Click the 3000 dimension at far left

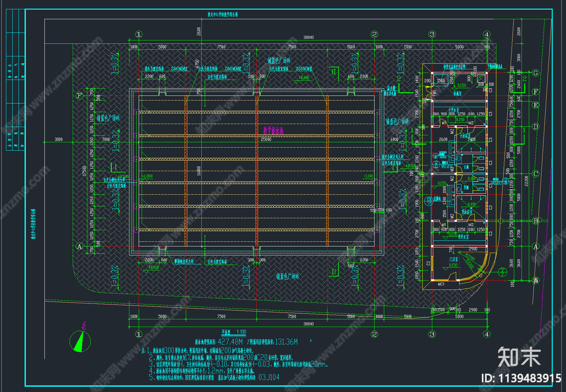[x=59, y=139]
